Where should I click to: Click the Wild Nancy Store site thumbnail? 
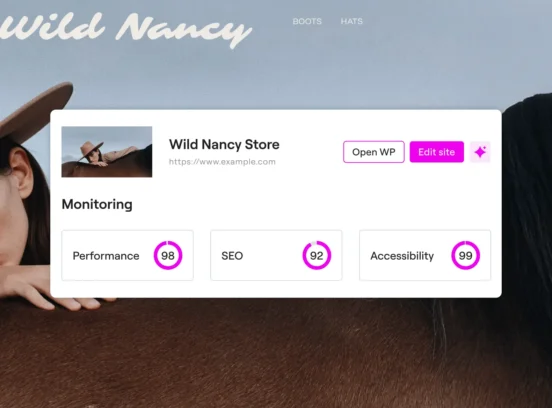click(x=107, y=152)
